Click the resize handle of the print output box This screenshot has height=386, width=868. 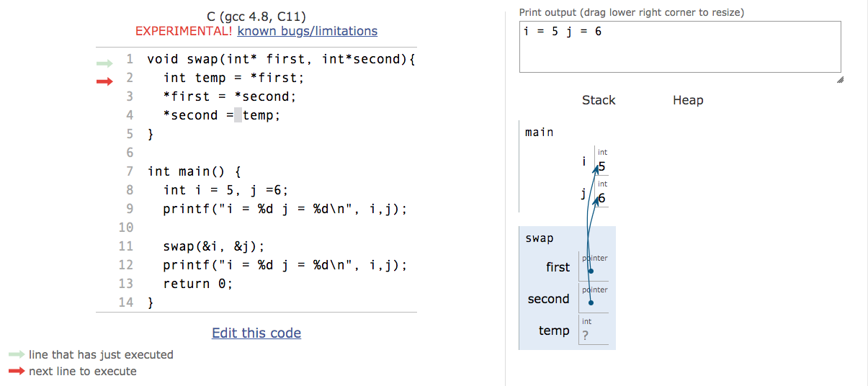[840, 80]
